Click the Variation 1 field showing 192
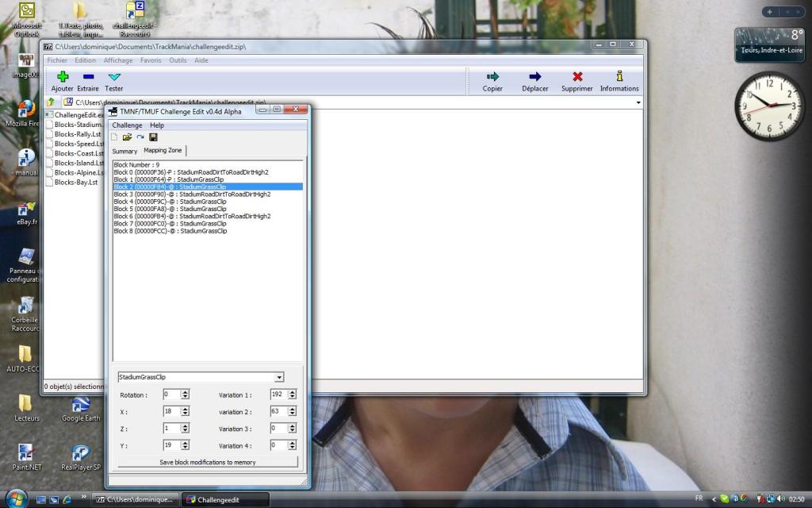 click(x=278, y=394)
